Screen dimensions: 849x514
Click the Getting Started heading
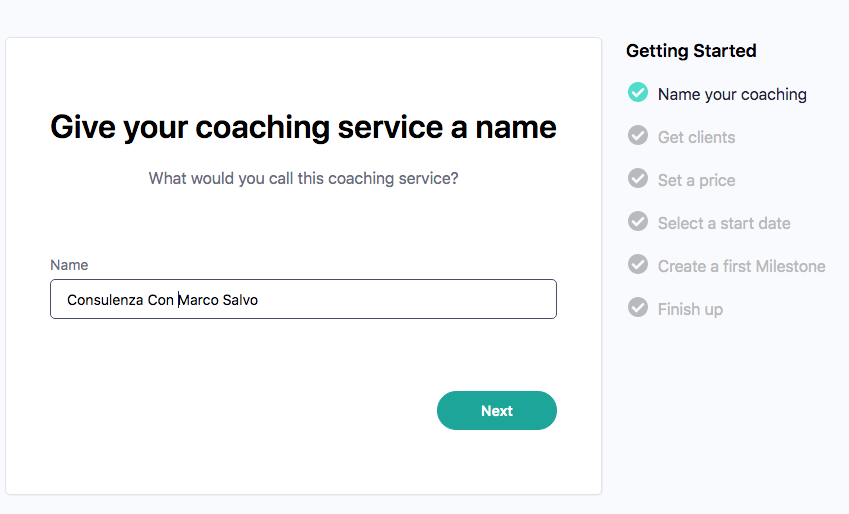tap(690, 51)
